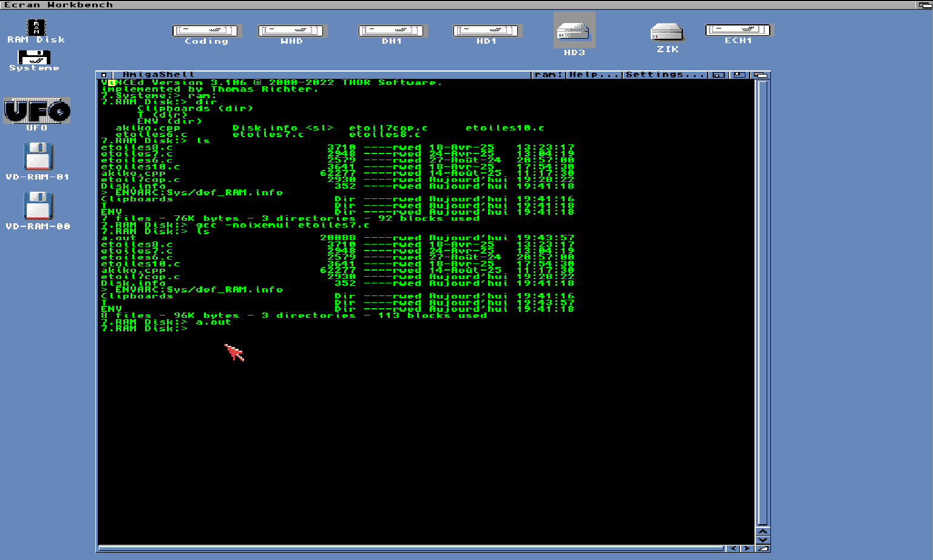Click the "Clipboards (dir)" entry

(195, 109)
